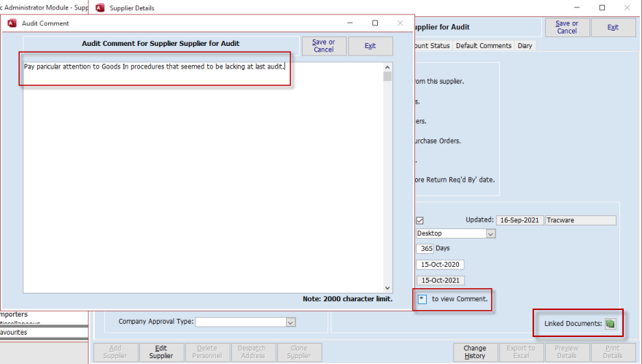This screenshot has height=364, width=642.
Task: Click Exit button in Audit Comment dialog
Action: (x=370, y=46)
